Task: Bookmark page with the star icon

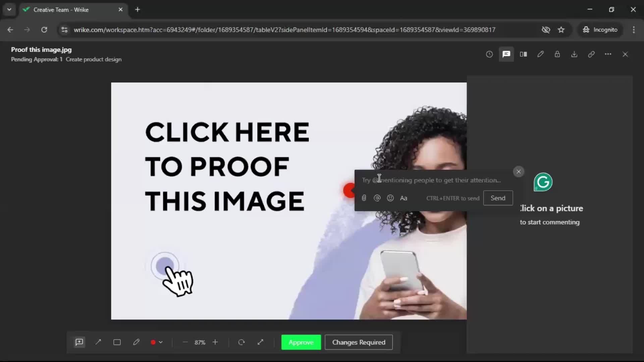Action: (561, 30)
